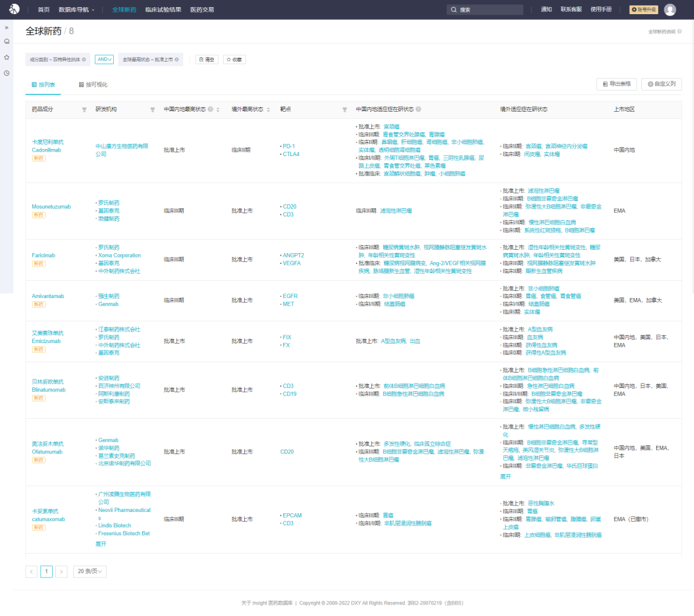Open filter funnel for 靶点 column

click(344, 110)
